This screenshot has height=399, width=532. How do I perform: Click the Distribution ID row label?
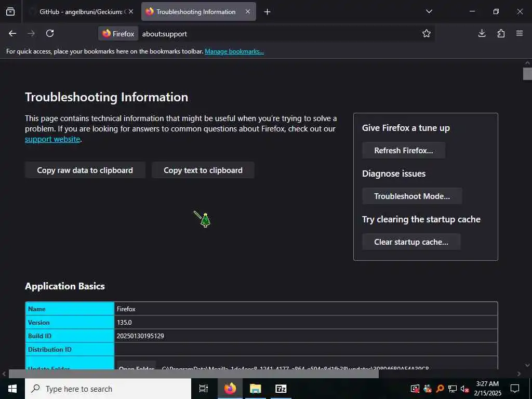point(49,350)
